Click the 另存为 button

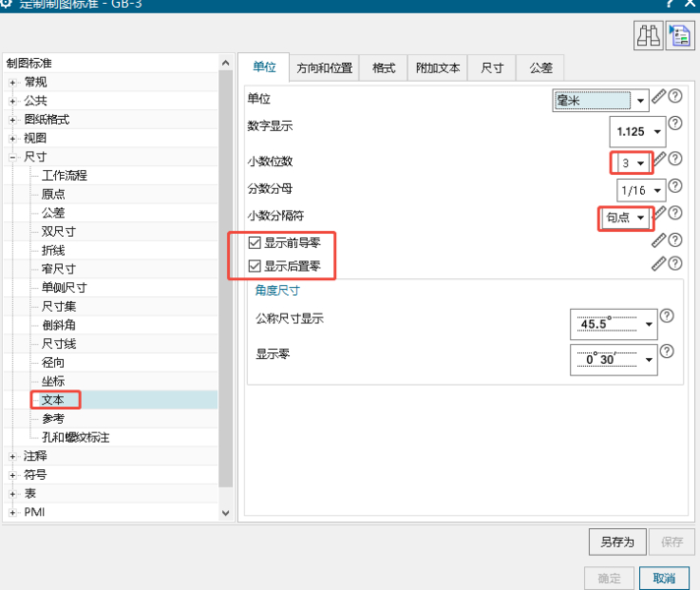click(617, 542)
